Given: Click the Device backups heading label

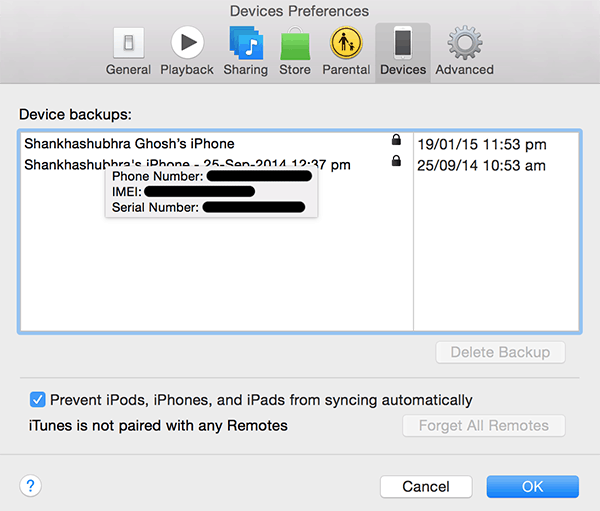Looking at the screenshot, I should [75, 114].
